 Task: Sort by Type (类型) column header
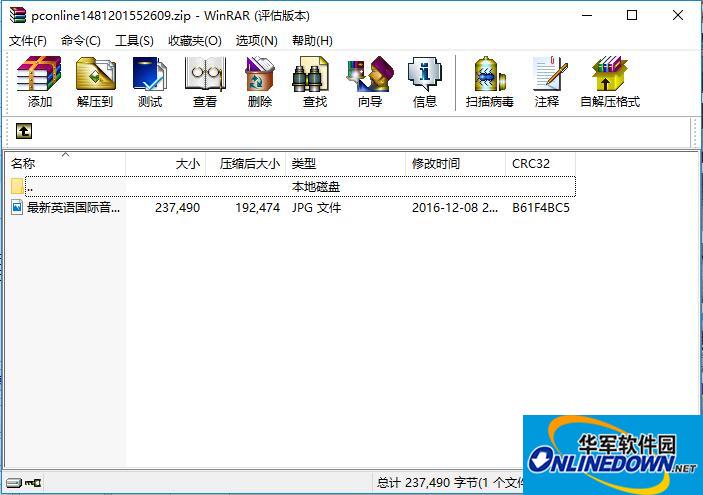pos(345,164)
